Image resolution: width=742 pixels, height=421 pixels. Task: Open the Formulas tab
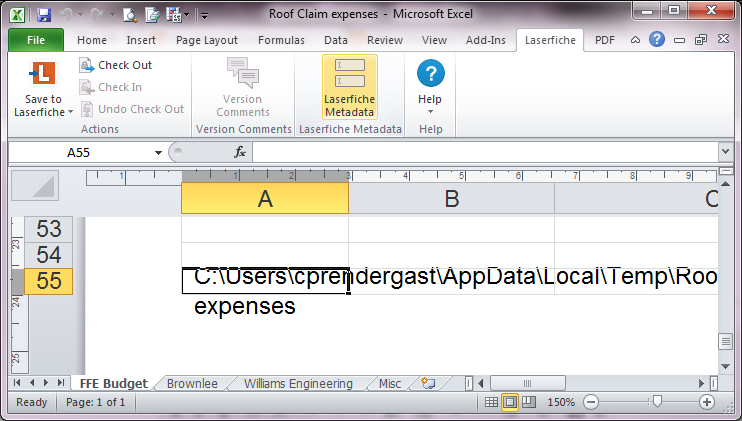(281, 40)
